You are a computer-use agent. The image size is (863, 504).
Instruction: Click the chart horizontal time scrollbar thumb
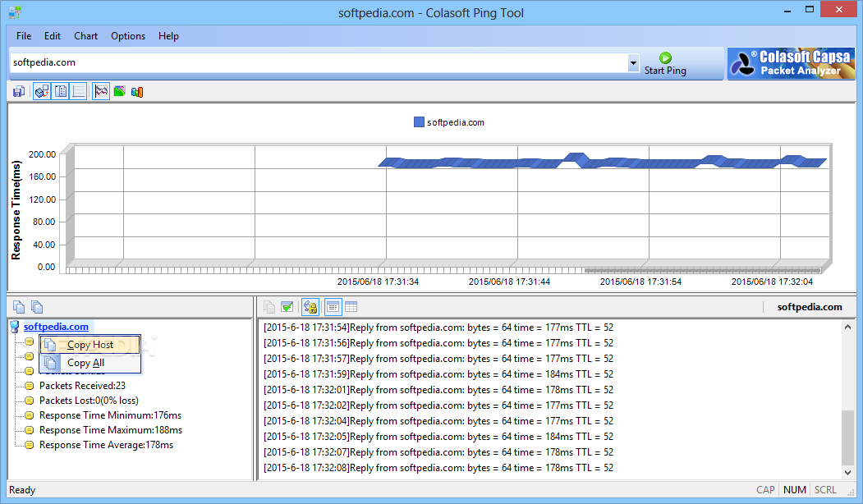(x=703, y=270)
